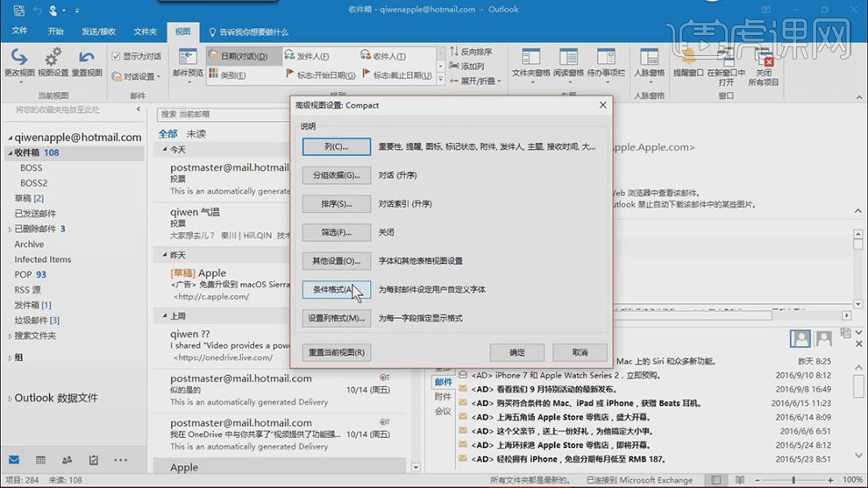Click Filter button in dialog
Image resolution: width=868 pixels, height=488 pixels.
pos(337,232)
